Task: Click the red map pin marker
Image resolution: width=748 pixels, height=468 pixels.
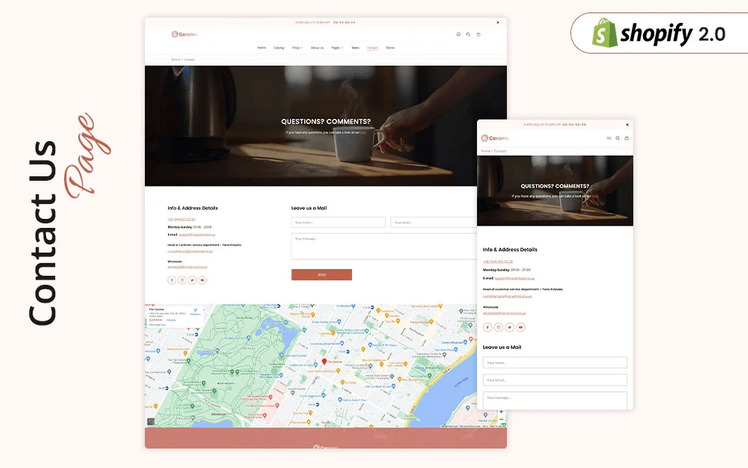Action: point(324,362)
